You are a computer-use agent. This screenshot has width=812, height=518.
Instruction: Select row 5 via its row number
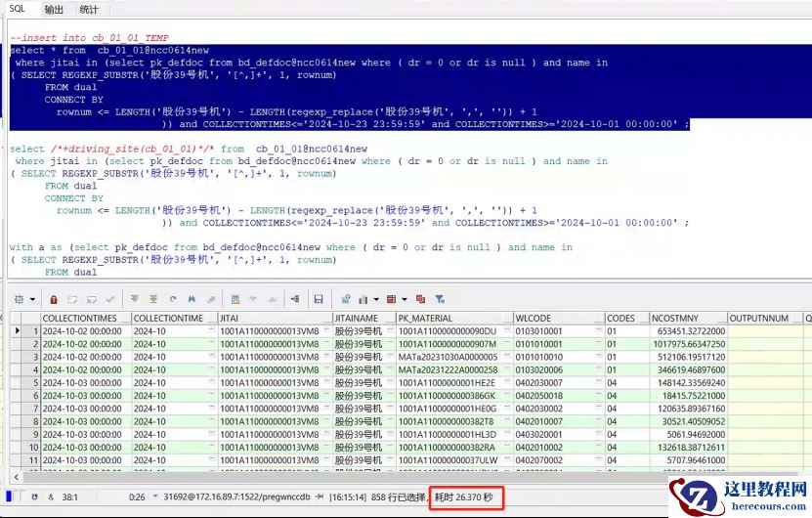coord(33,383)
